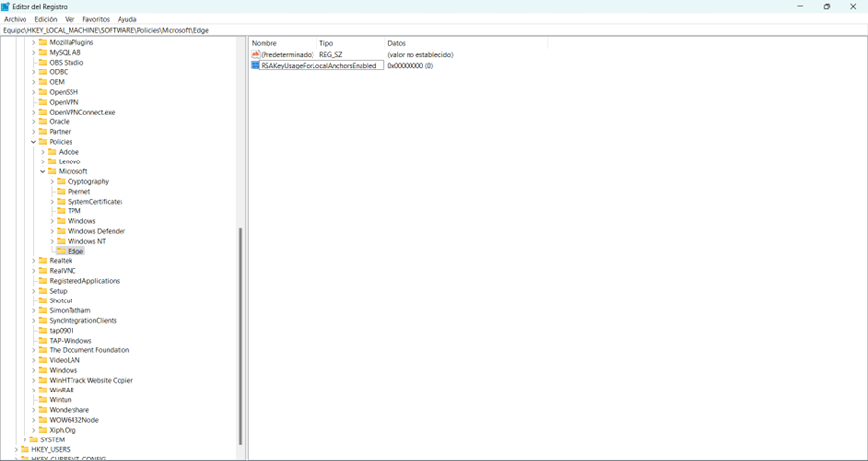868x461 pixels.
Task: Select the OpenVPNConnect.exe key
Action: click(82, 113)
